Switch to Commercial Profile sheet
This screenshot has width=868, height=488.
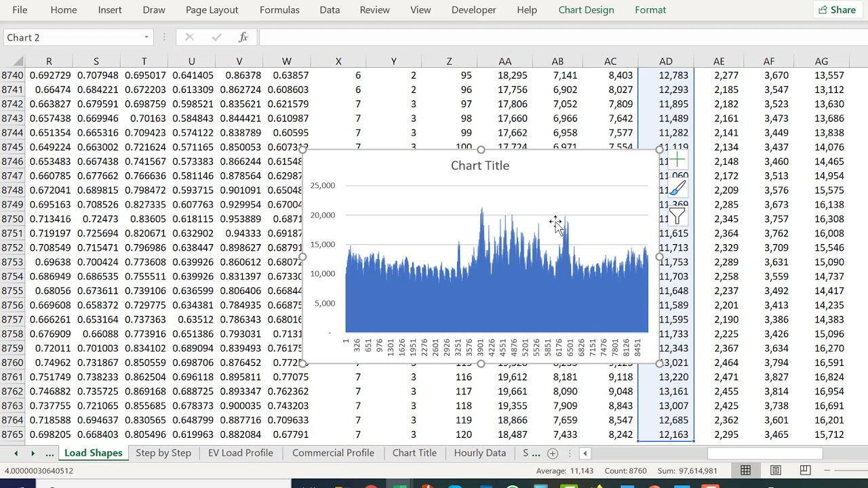pyautogui.click(x=333, y=453)
